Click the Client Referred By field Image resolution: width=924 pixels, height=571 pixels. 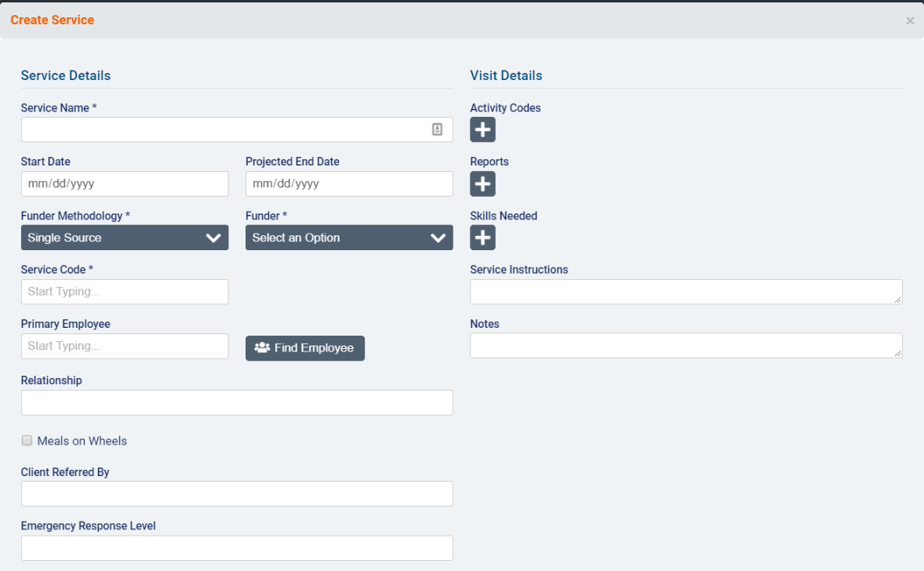coord(237,494)
